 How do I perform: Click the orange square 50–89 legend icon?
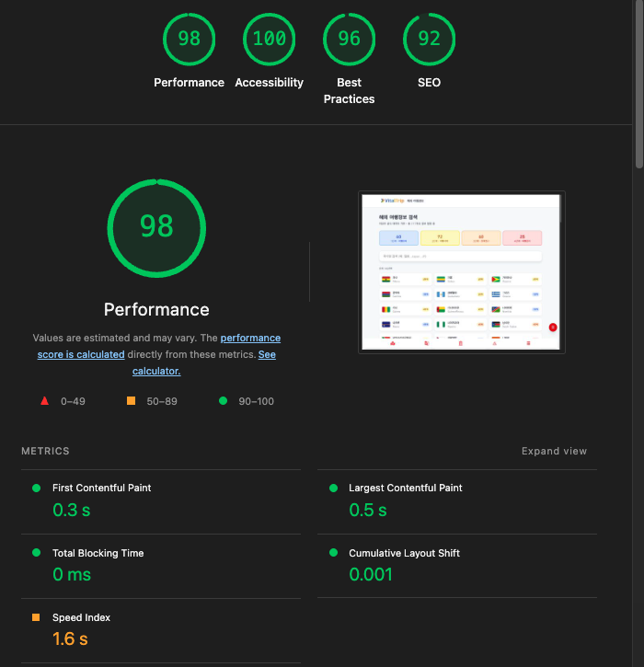tap(131, 401)
